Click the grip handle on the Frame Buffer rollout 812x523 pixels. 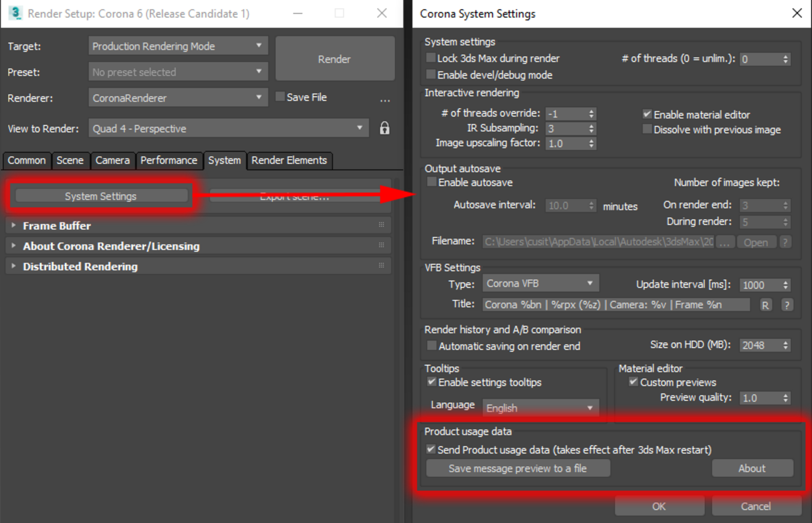tap(381, 225)
